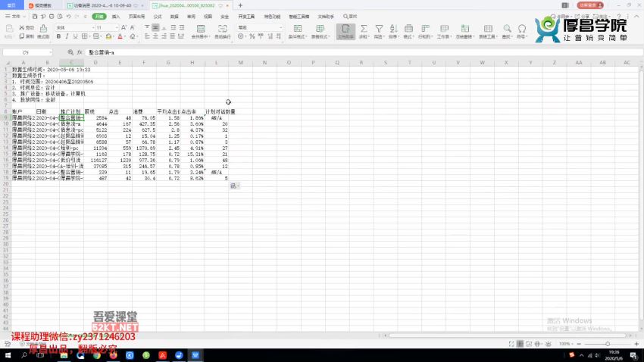Expand the font size dropdown
The width and height of the screenshot is (644, 362).
[116, 27]
